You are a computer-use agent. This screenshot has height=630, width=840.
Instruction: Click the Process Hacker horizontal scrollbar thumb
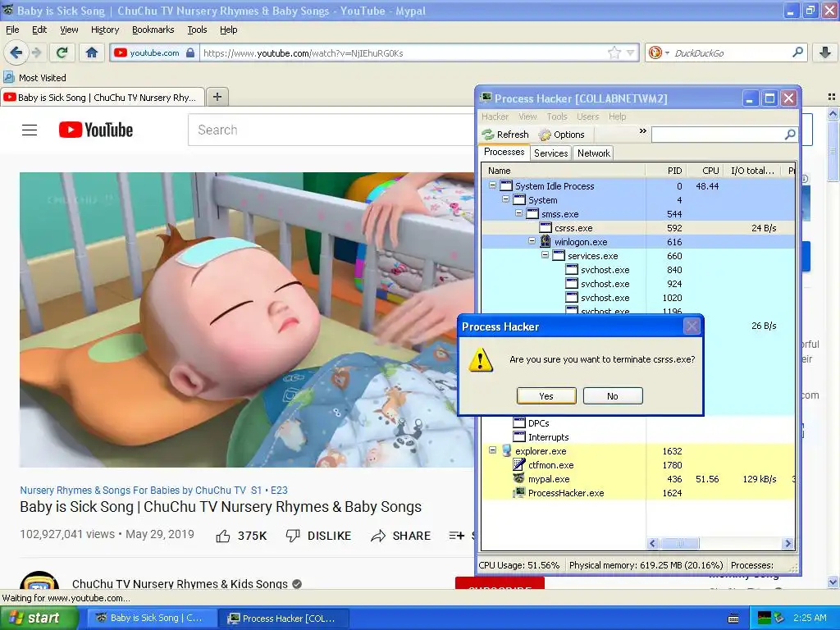pyautogui.click(x=680, y=544)
